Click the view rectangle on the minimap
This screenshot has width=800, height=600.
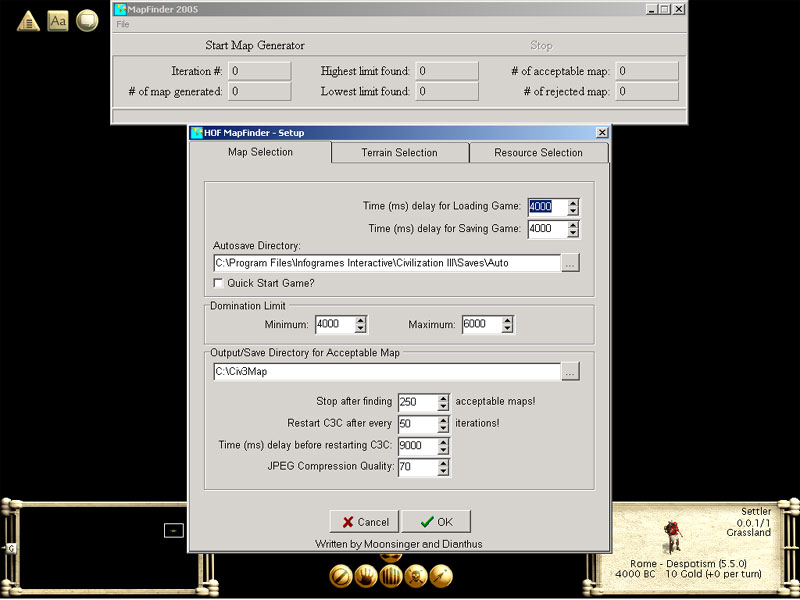[x=173, y=531]
